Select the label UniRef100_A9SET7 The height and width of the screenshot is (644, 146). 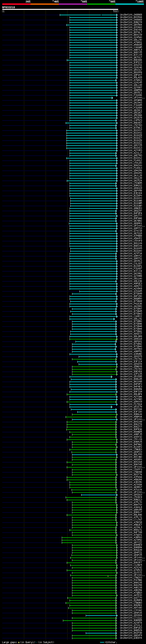coord(131,334)
